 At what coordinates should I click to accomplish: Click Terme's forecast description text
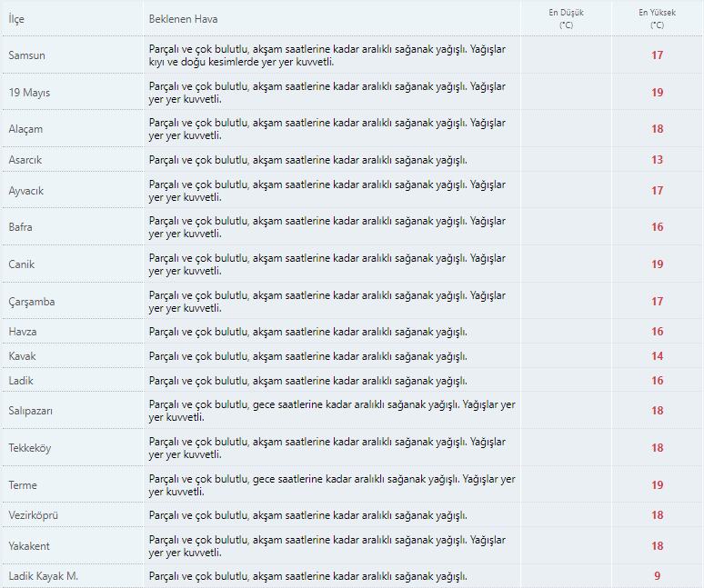(x=332, y=485)
